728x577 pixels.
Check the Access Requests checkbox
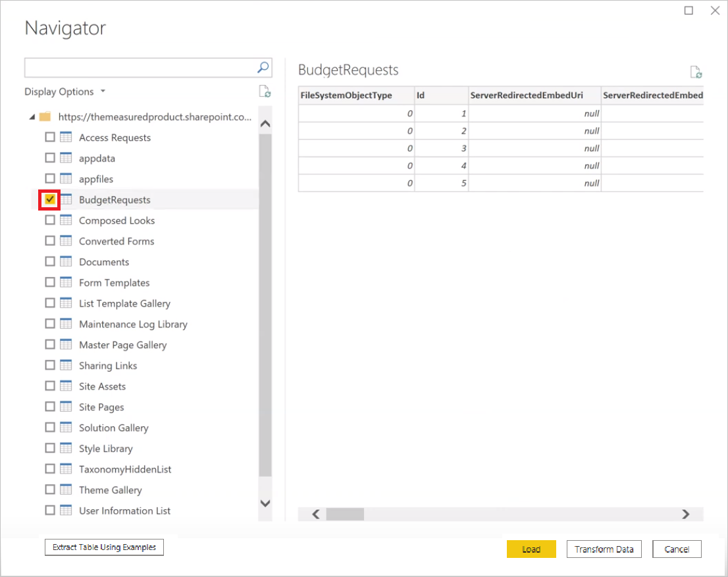(50, 137)
